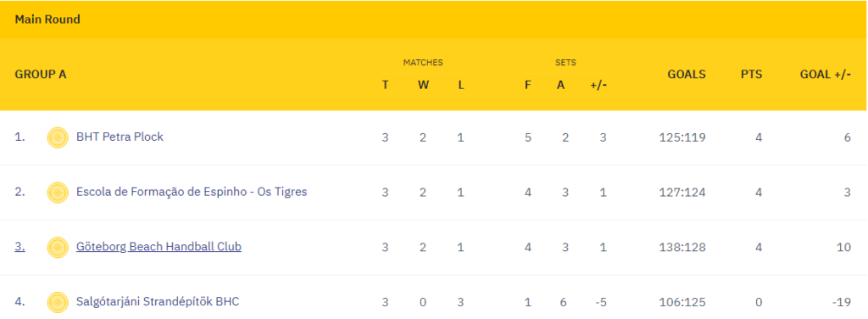Click Göteborg goals value 138:128
Image resolution: width=868 pixels, height=319 pixels.
[682, 247]
